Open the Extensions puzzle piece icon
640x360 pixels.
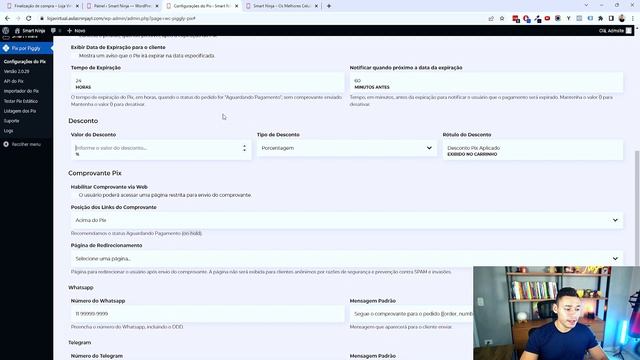tap(600, 18)
